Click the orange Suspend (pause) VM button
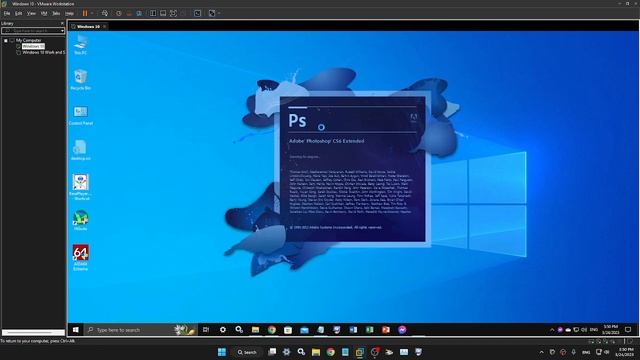Screen dimensions: 640x360 pyautogui.click(x=85, y=13)
